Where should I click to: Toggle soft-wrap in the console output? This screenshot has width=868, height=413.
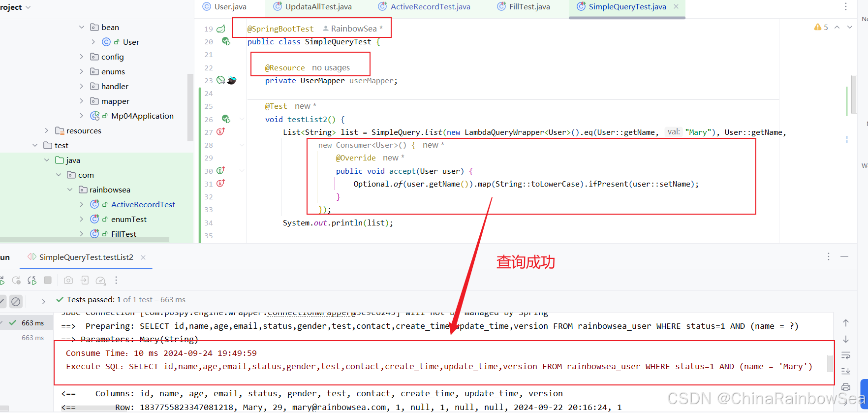pos(846,355)
